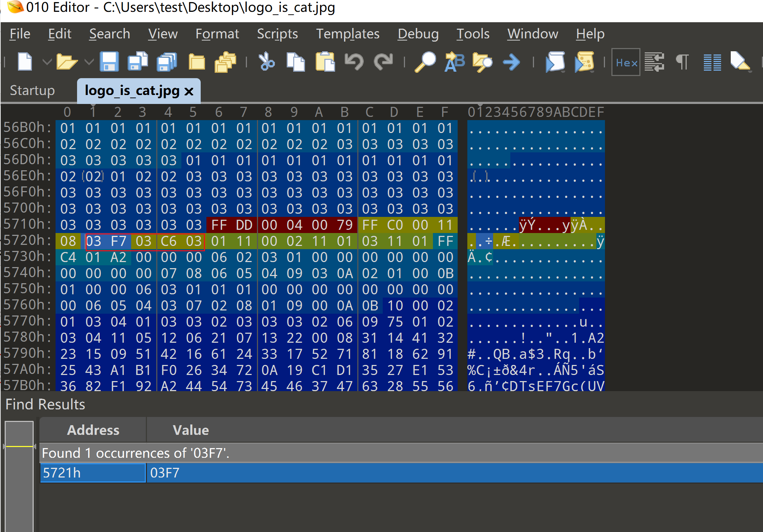Click the Cut scissors icon
The image size is (763, 532).
pyautogui.click(x=266, y=62)
